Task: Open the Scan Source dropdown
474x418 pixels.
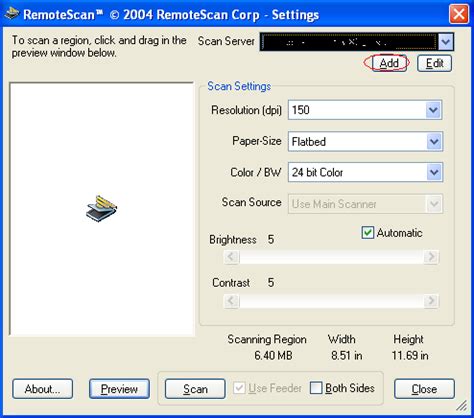Action: (x=434, y=203)
